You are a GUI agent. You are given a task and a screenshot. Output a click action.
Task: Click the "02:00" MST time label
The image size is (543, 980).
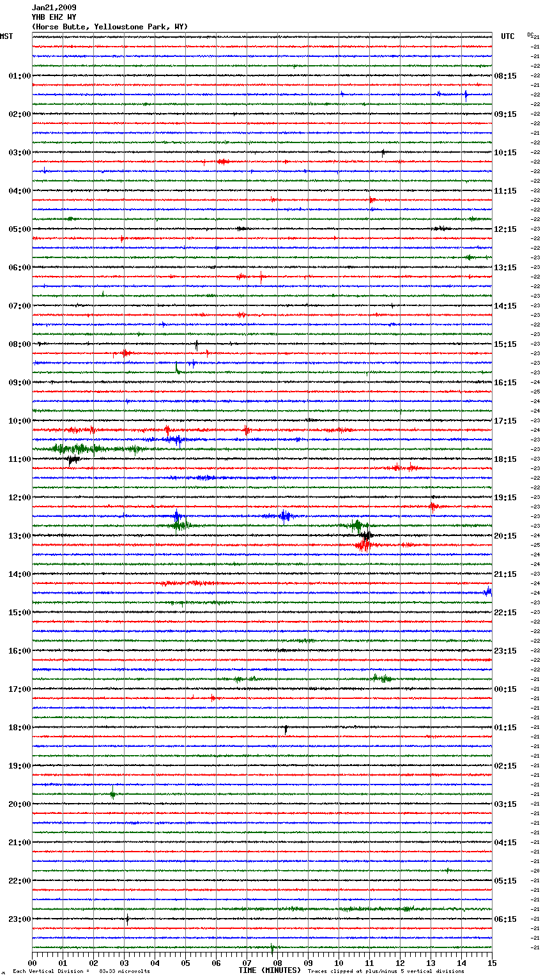20,114
